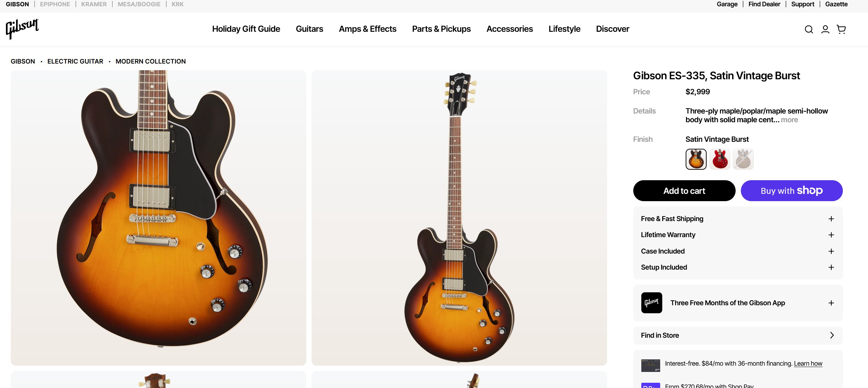Click the financing card image icon
The width and height of the screenshot is (868, 388).
click(651, 365)
